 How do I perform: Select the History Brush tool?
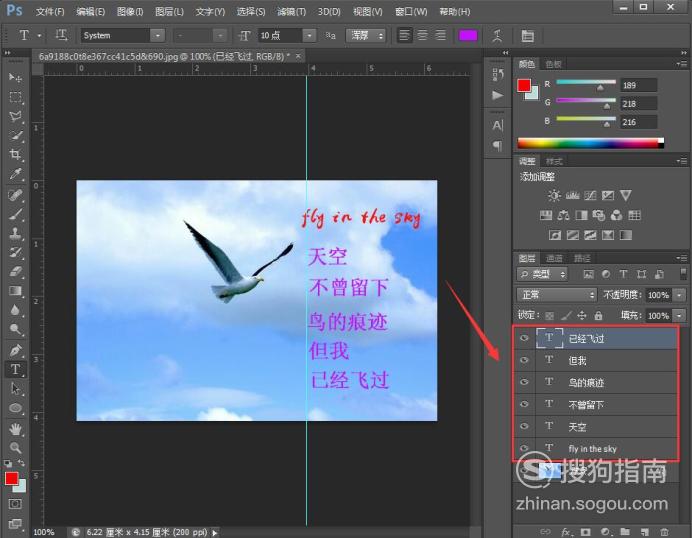click(15, 252)
